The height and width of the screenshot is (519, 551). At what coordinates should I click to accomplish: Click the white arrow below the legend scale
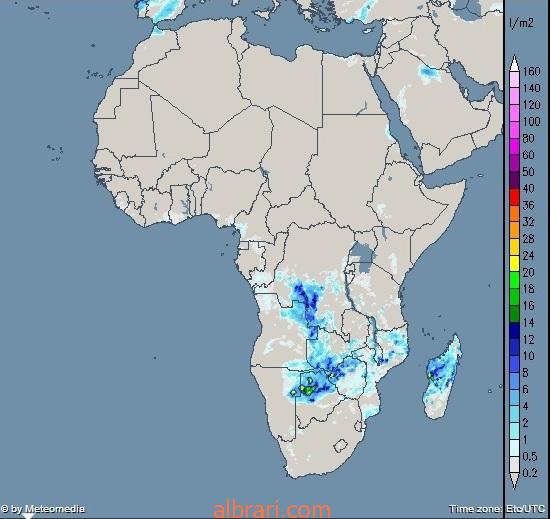pyautogui.click(x=514, y=481)
